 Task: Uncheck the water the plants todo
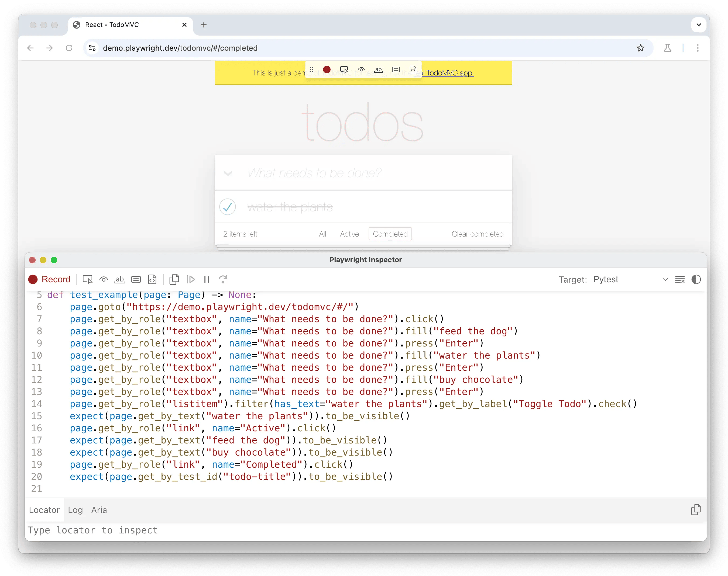coord(228,207)
